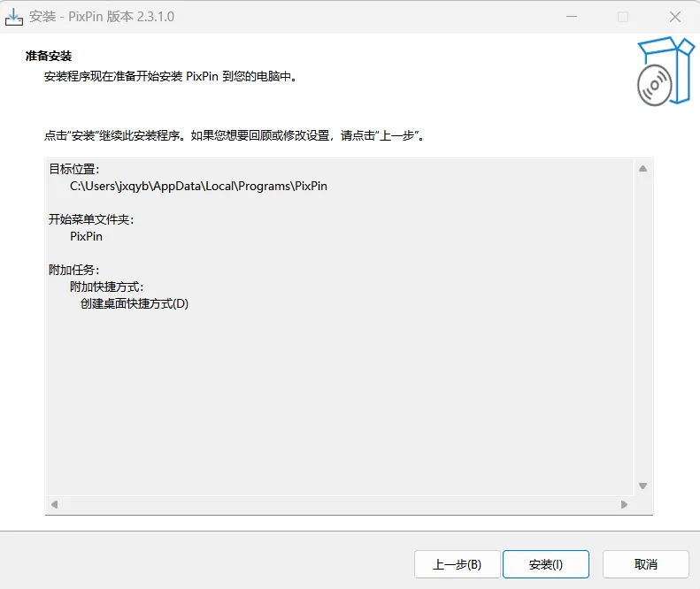The image size is (700, 589).
Task: Click the 准备安装 heading
Action: 49,57
